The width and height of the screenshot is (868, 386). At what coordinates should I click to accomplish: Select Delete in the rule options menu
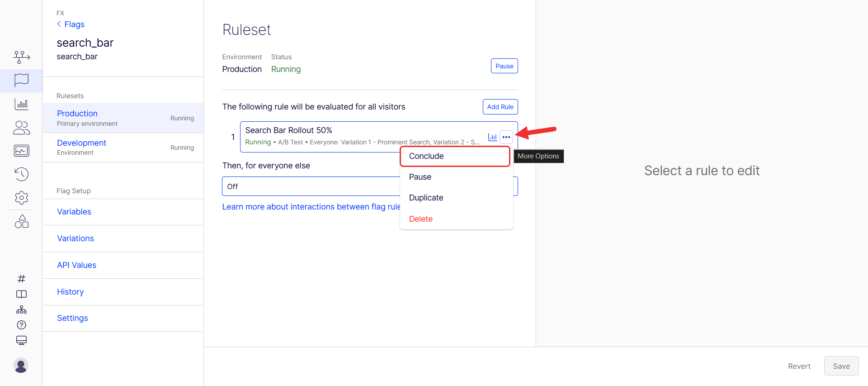(420, 219)
